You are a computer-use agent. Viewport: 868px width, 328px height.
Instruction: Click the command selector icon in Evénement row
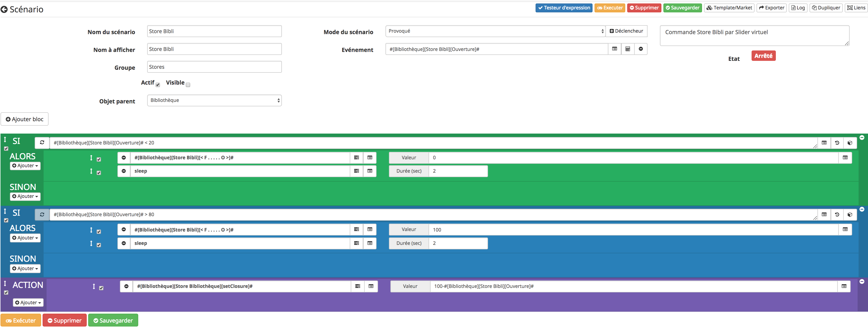point(615,49)
